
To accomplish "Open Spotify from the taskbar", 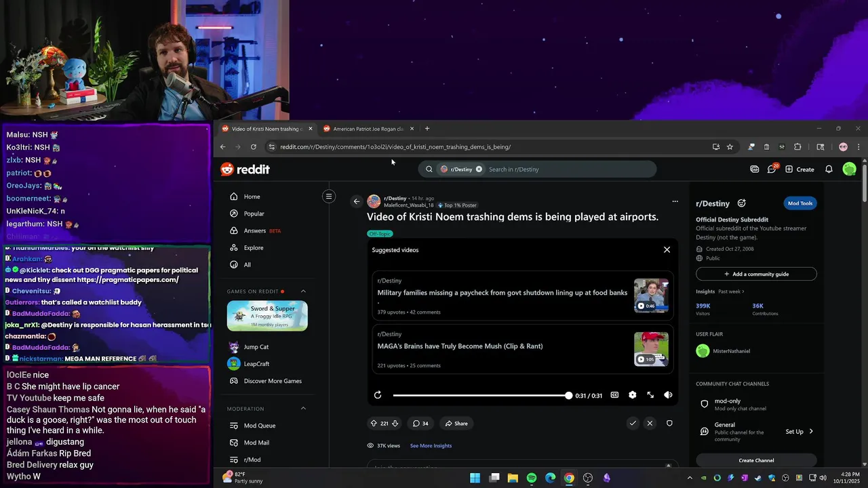I will pos(532,478).
